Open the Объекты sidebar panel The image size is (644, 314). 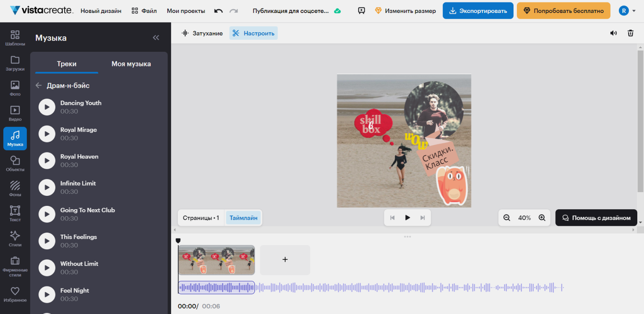click(15, 163)
